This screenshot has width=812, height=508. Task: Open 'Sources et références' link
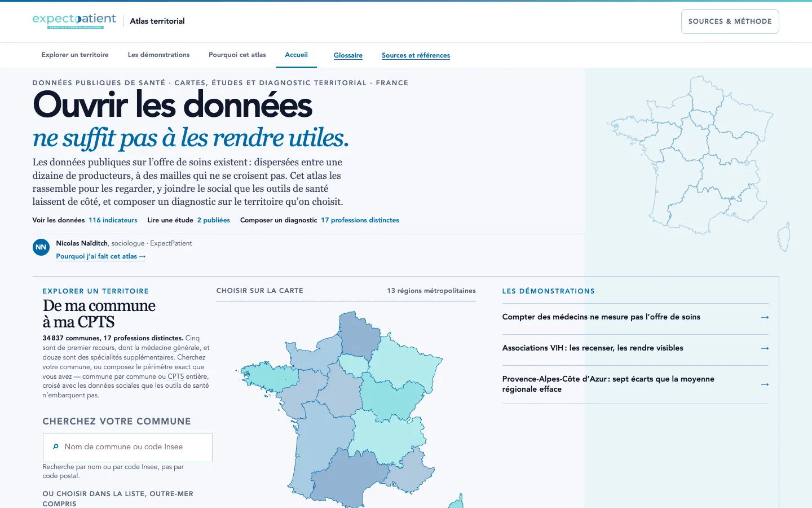click(x=416, y=55)
